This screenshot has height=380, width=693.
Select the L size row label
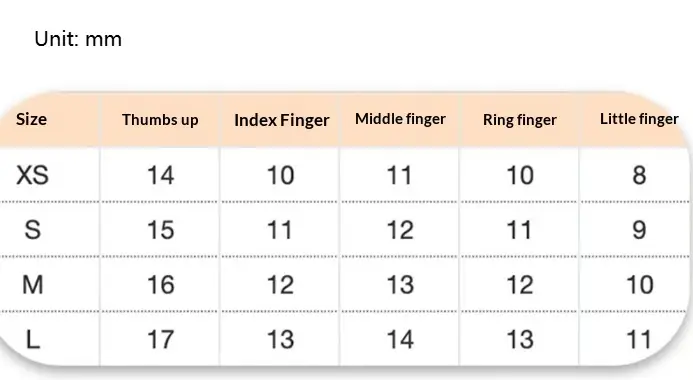(x=33, y=339)
